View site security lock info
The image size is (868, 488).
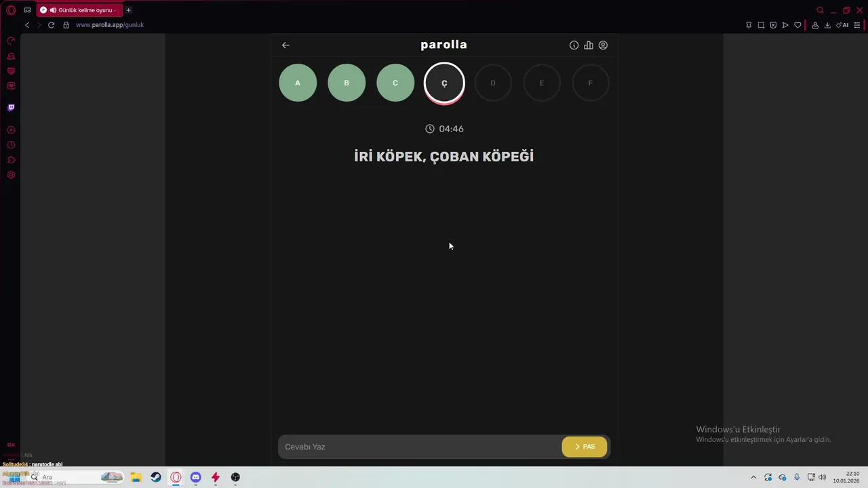tap(66, 25)
